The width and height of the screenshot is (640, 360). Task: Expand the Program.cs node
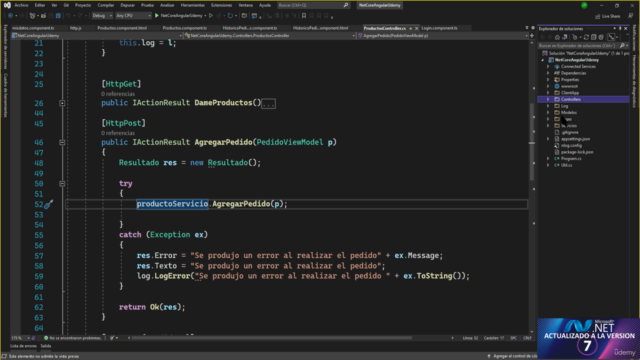click(x=548, y=158)
